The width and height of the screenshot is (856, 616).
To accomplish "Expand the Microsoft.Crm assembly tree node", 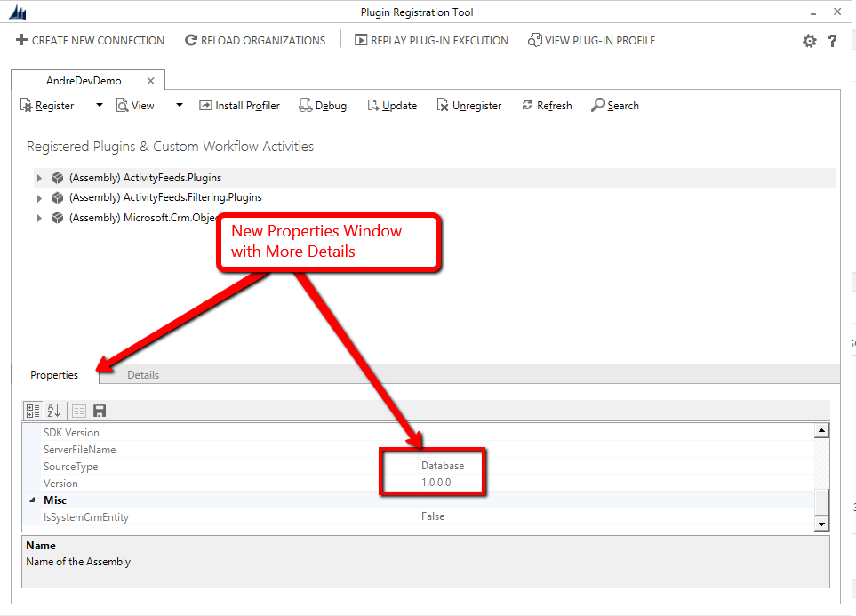I will pyautogui.click(x=39, y=218).
